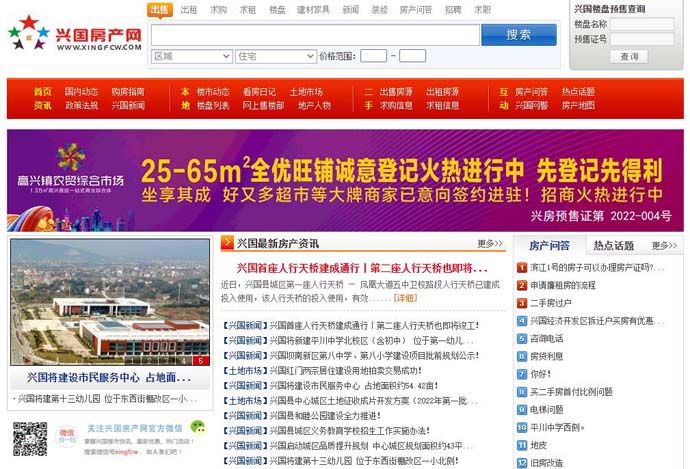The width and height of the screenshot is (690, 469).
Task: Open 首页 in the red navigation bar
Action: point(43,92)
